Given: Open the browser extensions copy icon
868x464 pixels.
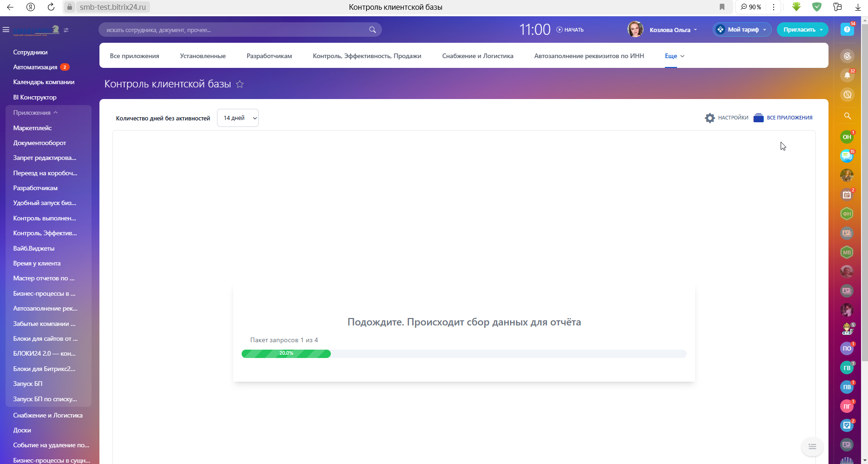Looking at the screenshot, I should coord(837,7).
